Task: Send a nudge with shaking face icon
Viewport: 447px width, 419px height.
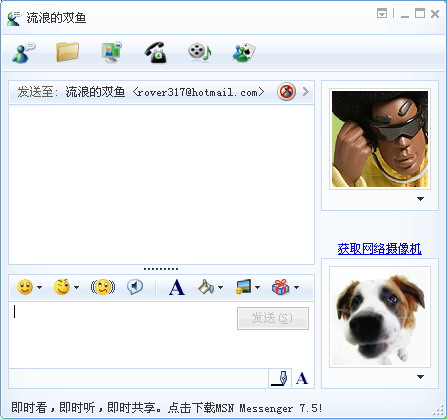Action: click(x=103, y=287)
